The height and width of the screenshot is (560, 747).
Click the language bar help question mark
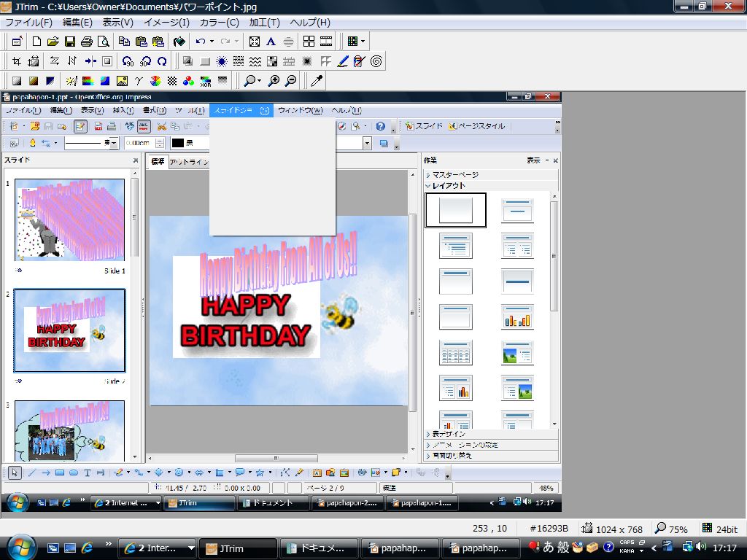click(x=608, y=547)
